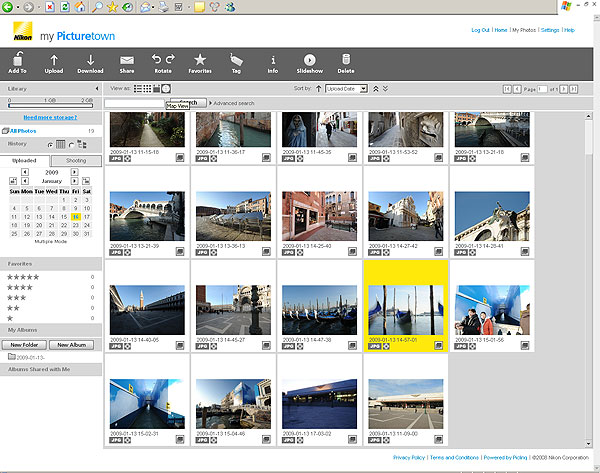Image resolution: width=600 pixels, height=473 pixels.
Task: Switch to the Map View globe icon
Action: (x=166, y=89)
